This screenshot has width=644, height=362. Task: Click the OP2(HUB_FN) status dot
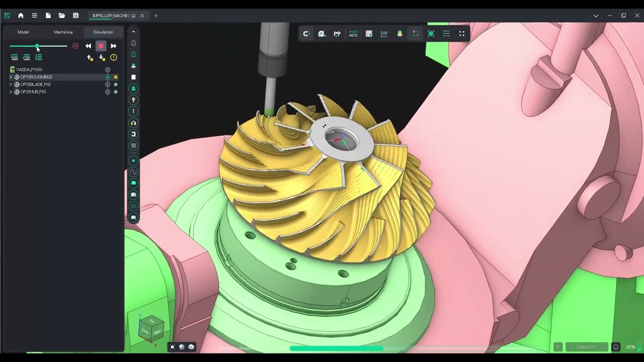coord(116,92)
